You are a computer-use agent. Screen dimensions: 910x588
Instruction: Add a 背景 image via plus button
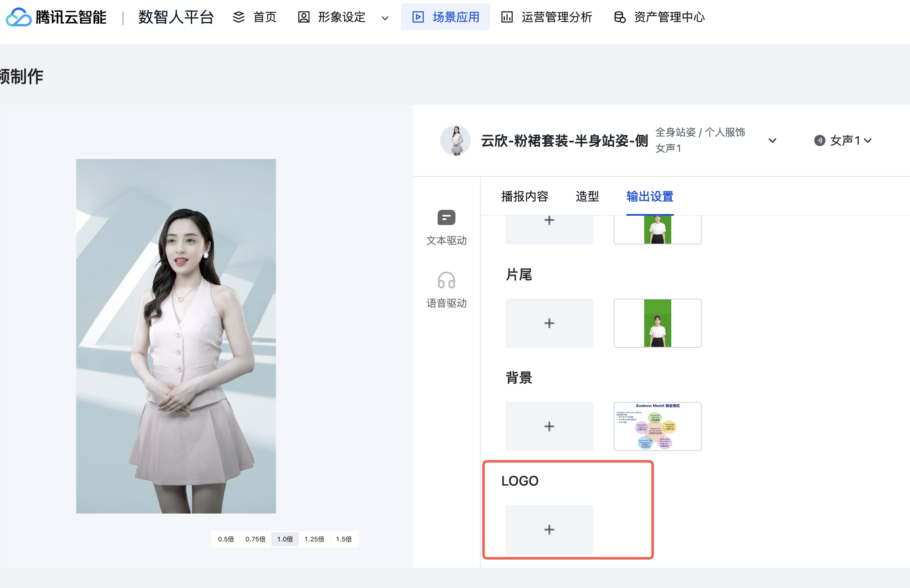coord(549,426)
